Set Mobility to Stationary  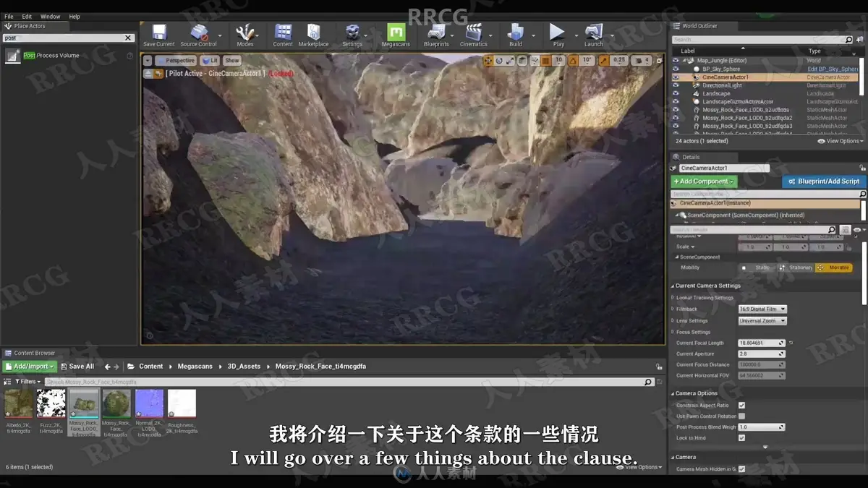795,267
